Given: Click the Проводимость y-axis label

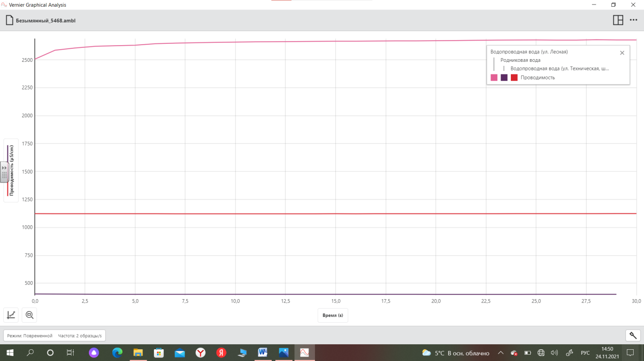Looking at the screenshot, I should tap(11, 171).
